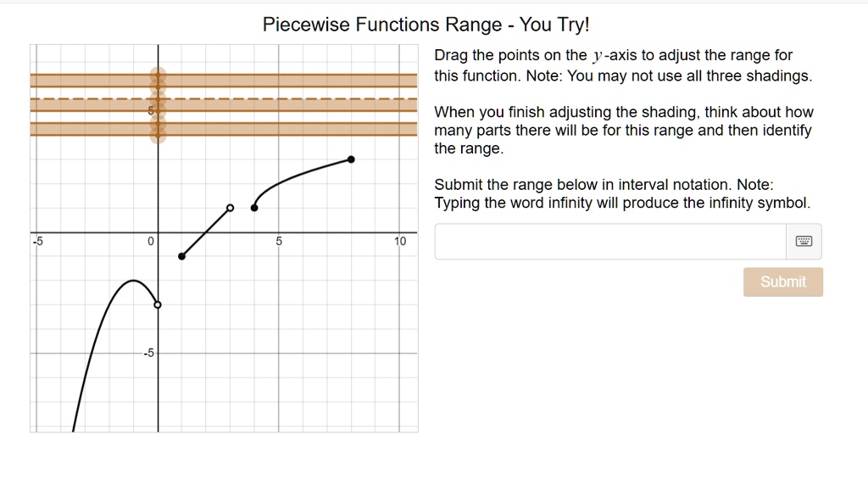Select the topmost draggable y-axis point
This screenshot has width=868, height=502.
tap(158, 75)
